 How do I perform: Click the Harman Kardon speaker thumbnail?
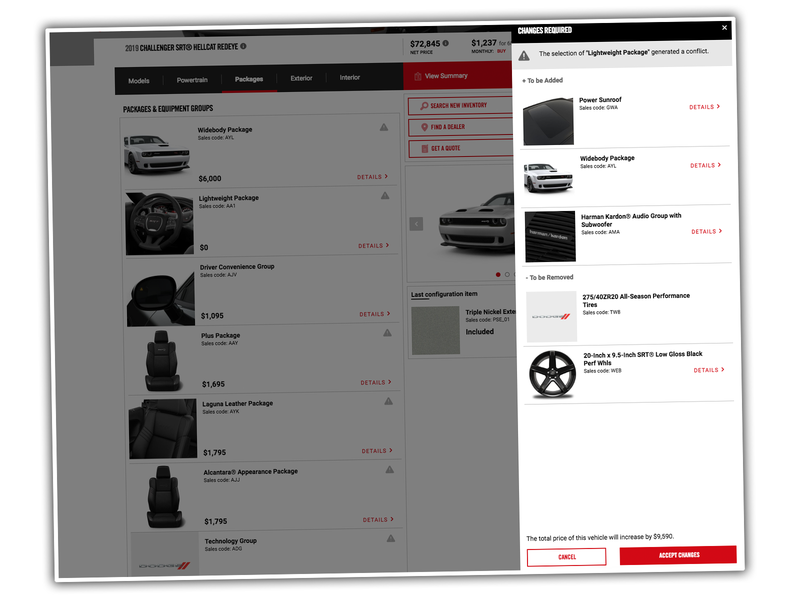coord(550,236)
